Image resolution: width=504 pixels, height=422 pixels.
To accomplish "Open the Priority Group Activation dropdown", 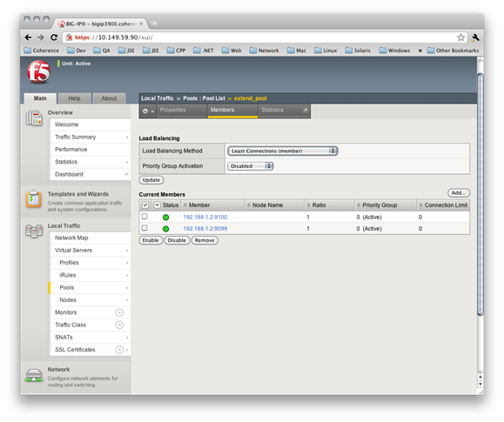I will pyautogui.click(x=251, y=166).
